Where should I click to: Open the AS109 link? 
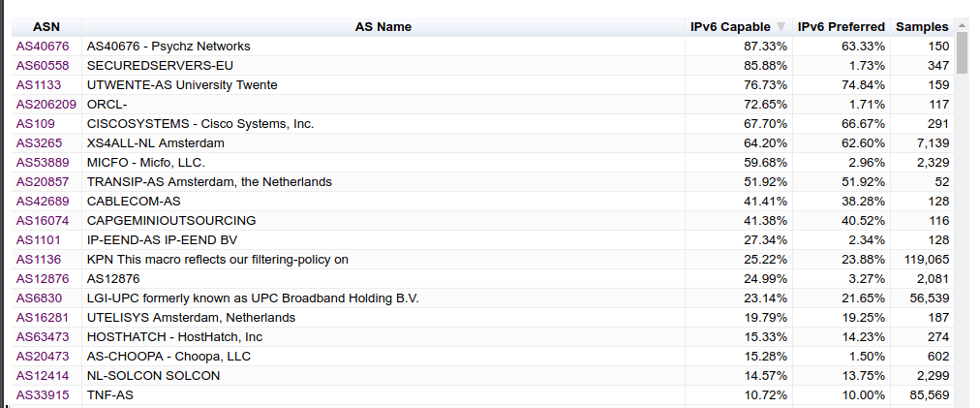tap(36, 124)
